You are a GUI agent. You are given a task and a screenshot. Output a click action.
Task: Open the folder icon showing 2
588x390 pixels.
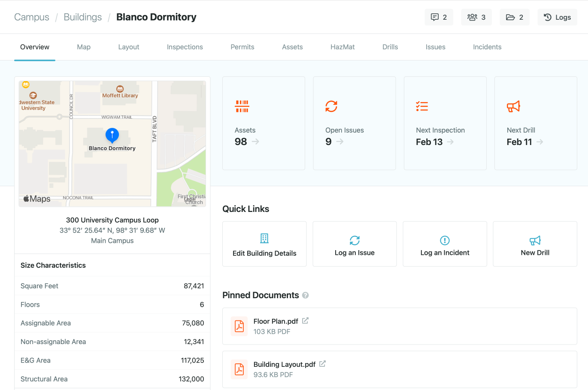click(514, 17)
